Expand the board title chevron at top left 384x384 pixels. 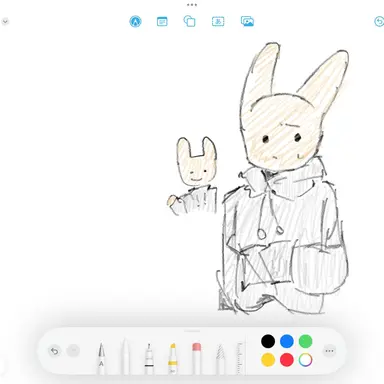[5, 22]
